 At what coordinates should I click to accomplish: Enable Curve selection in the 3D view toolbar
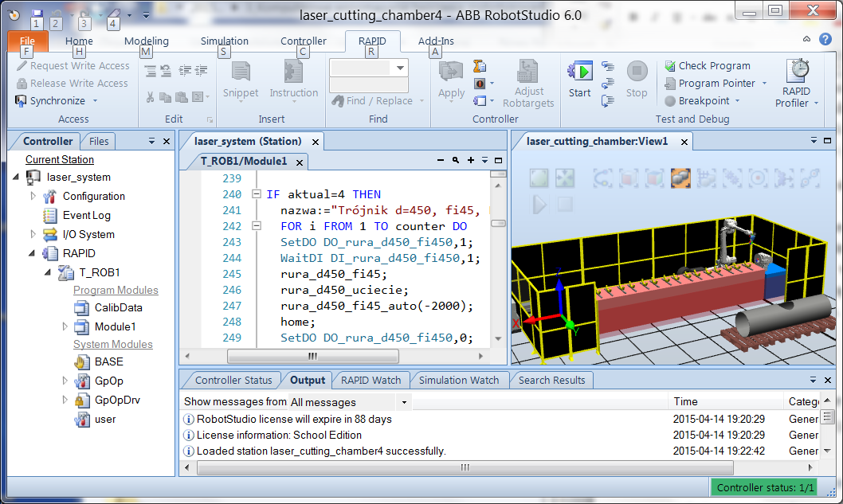pos(602,178)
